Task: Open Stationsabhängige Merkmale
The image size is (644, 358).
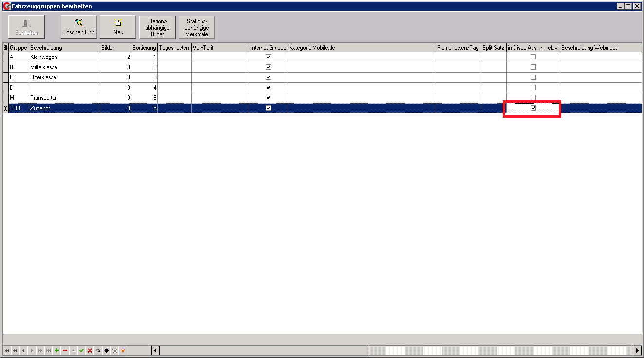Action: point(197,27)
